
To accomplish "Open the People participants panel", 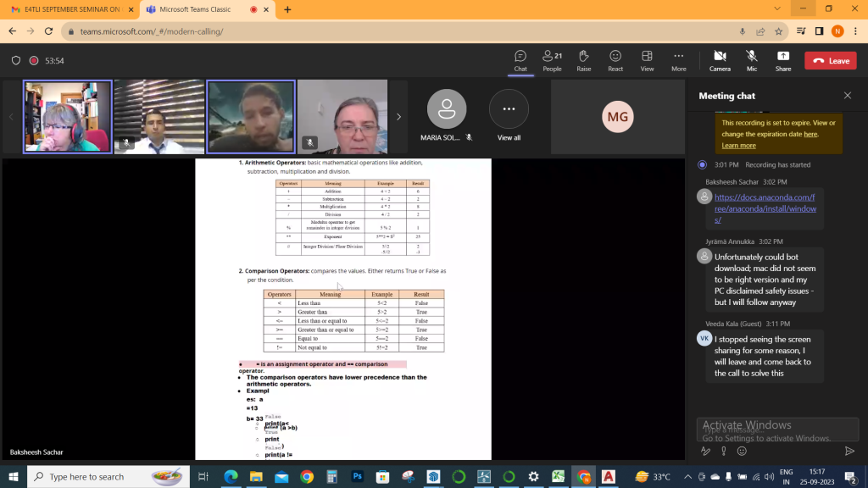I will click(552, 60).
